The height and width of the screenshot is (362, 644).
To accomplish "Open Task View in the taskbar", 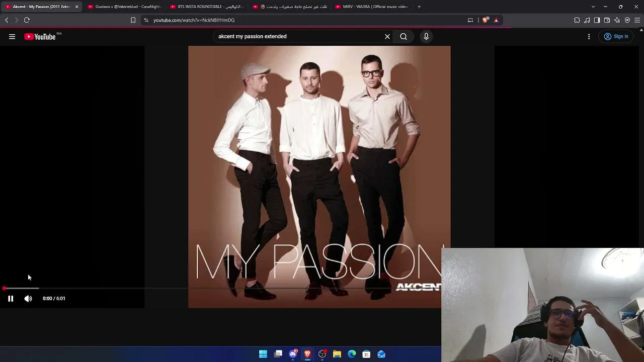I will pos(278,354).
